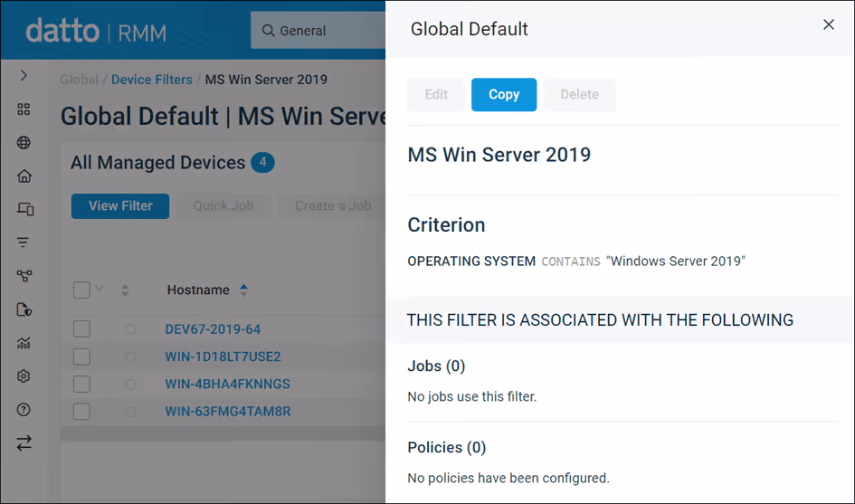Screen dimensions: 855x504
Task: Click the datto RMM logo
Action: click(x=96, y=31)
